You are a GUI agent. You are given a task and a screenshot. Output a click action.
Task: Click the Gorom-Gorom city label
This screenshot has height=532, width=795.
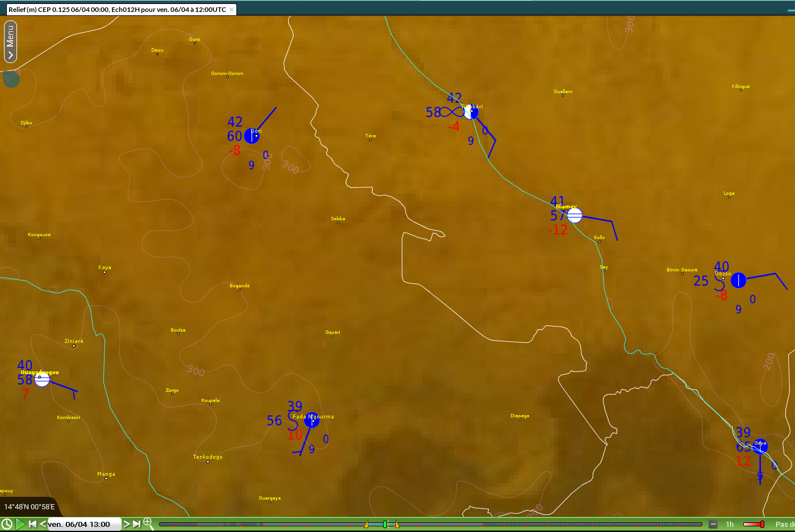227,73
